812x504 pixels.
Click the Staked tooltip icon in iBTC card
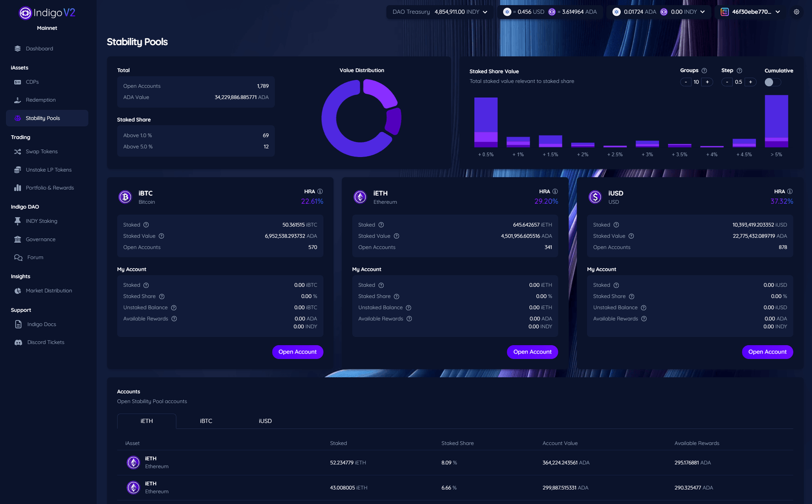tap(146, 225)
